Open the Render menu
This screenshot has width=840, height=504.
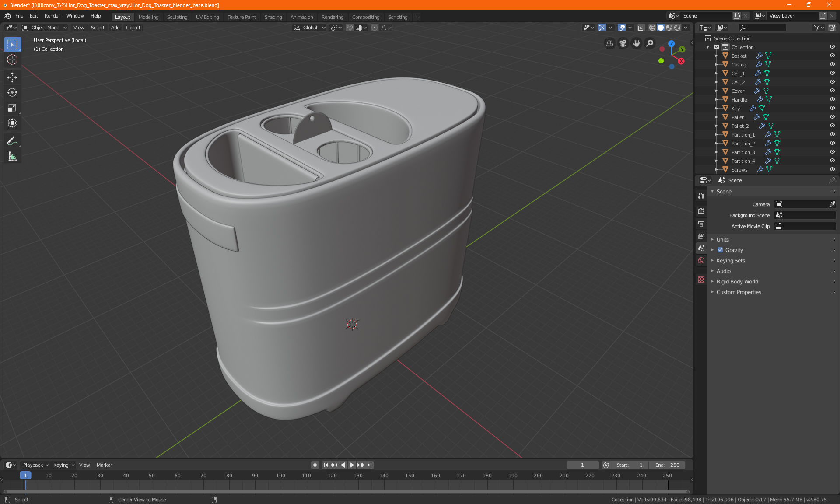pos(52,16)
